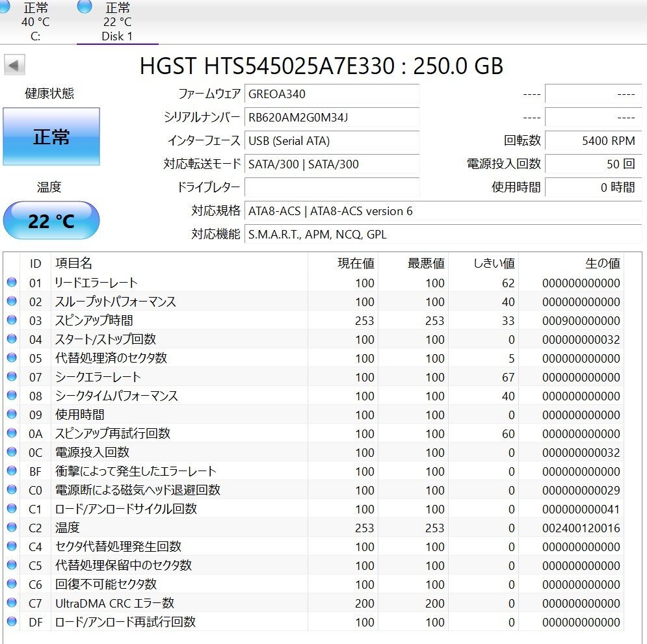Viewport: 647px width, 644px height.
Task: Click the status icon for attribute 01
Action: click(12, 282)
